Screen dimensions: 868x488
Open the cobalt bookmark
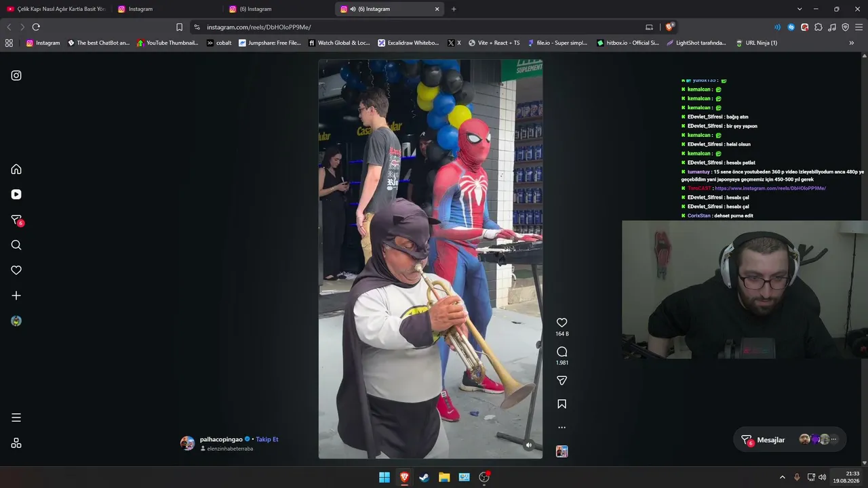219,43
